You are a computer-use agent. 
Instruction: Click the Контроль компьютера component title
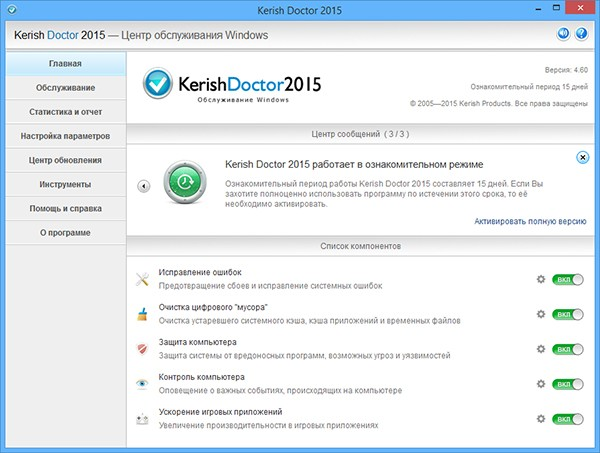pos(201,377)
